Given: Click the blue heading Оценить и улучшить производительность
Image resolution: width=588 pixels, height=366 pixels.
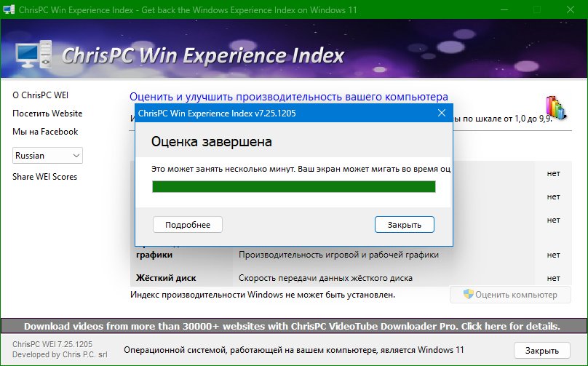Looking at the screenshot, I should (288, 96).
